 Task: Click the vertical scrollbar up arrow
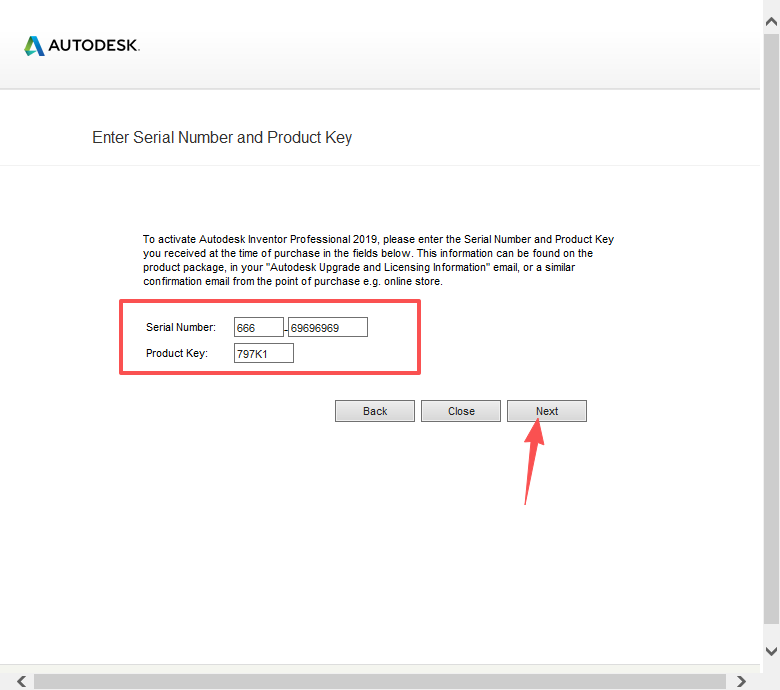[x=771, y=21]
